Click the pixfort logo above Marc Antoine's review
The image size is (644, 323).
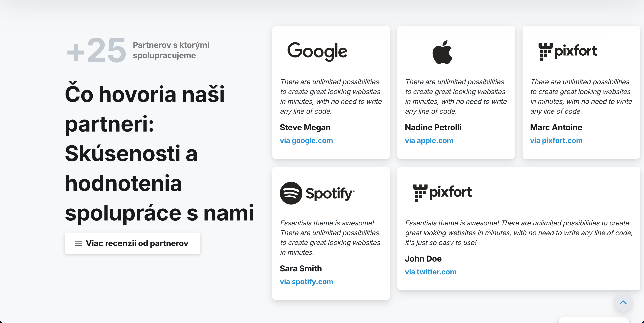tap(568, 52)
